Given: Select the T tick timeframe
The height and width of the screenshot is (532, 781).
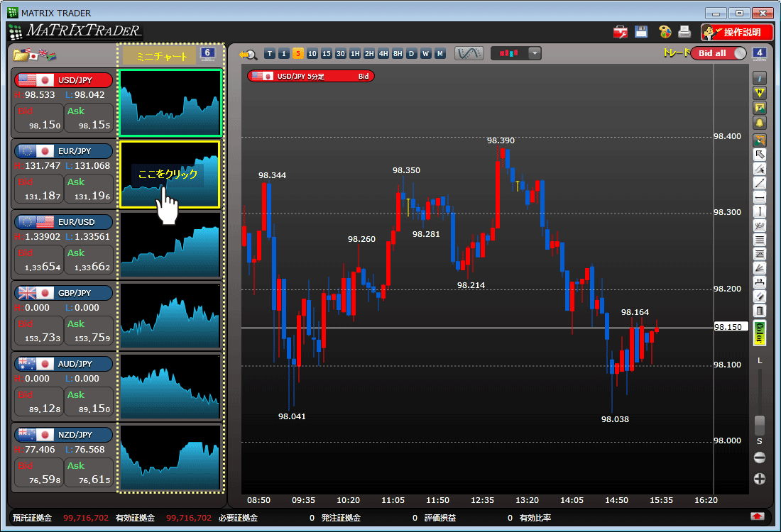Looking at the screenshot, I should (x=270, y=54).
